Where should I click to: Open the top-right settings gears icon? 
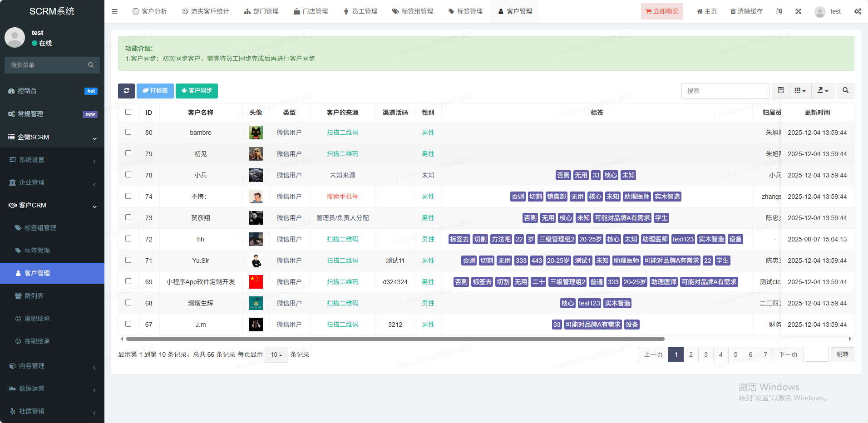[857, 11]
